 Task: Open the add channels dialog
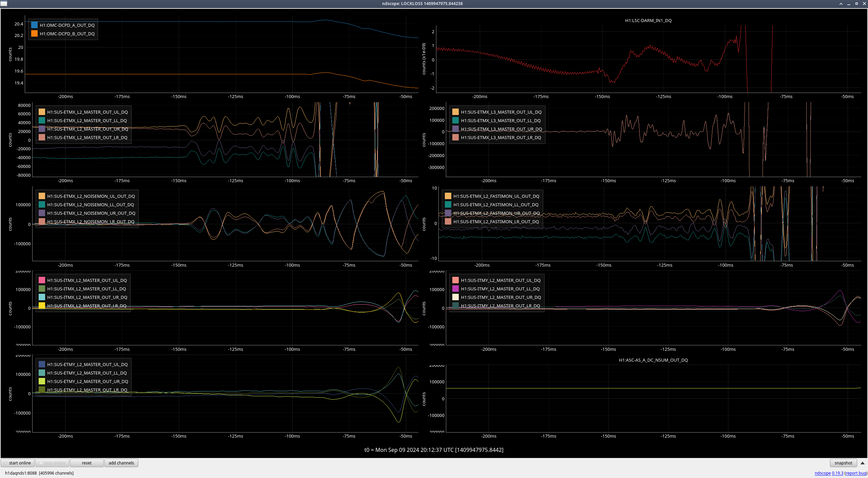121,463
